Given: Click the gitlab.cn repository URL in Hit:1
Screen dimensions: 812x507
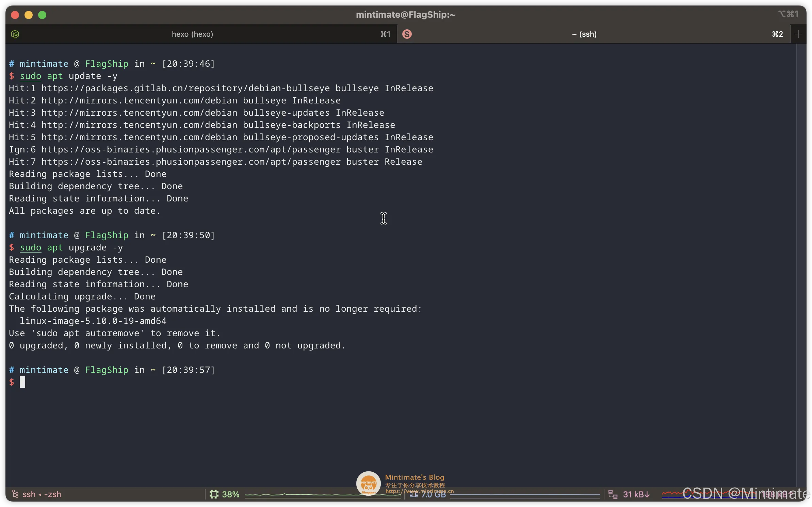Looking at the screenshot, I should pyautogui.click(x=185, y=88).
